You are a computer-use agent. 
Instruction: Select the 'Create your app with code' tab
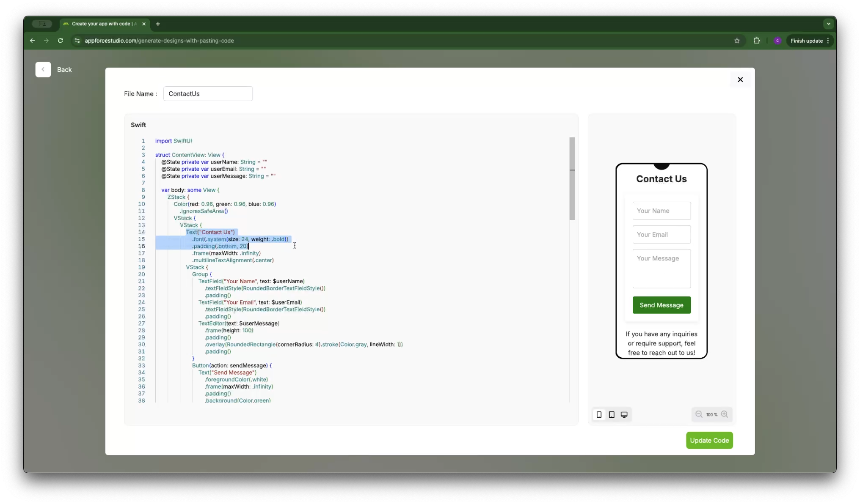coord(104,24)
